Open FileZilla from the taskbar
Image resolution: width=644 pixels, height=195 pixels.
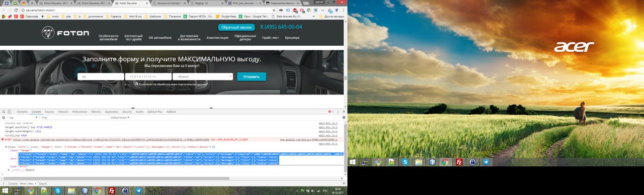pos(111,190)
